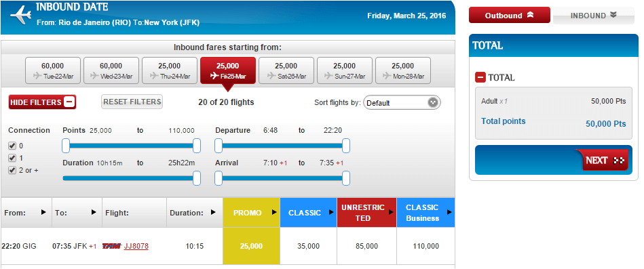The width and height of the screenshot is (644, 269).
Task: Expand the Outbound section button
Action: click(x=509, y=16)
